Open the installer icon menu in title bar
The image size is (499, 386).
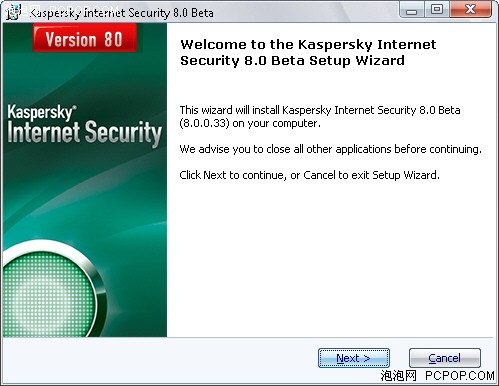(13, 12)
